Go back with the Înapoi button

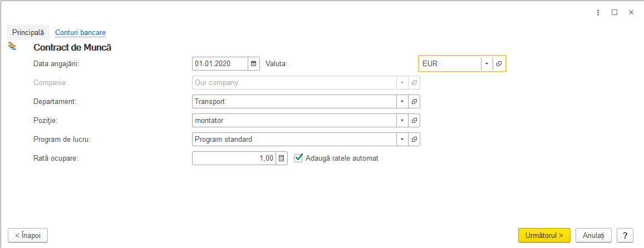click(28, 235)
